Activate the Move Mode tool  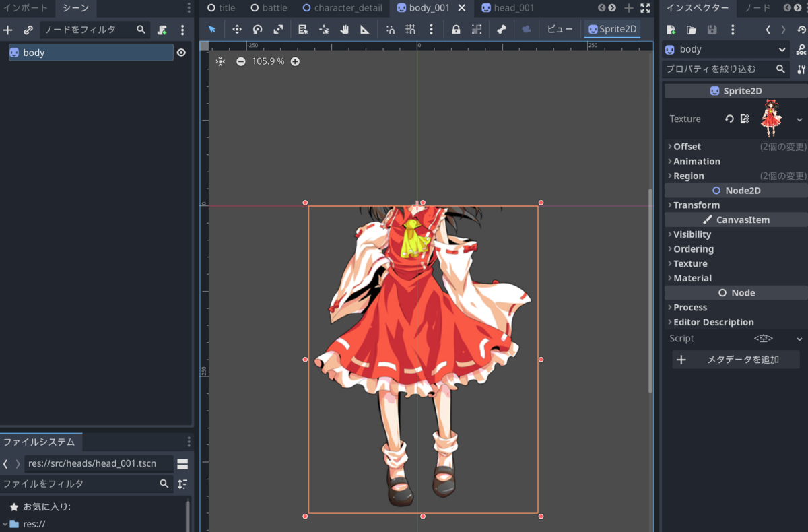click(237, 30)
